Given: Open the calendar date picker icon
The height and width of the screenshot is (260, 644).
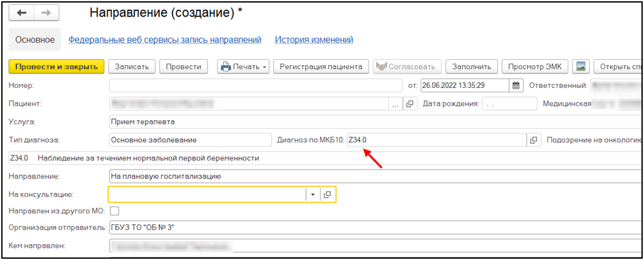Looking at the screenshot, I should [516, 85].
